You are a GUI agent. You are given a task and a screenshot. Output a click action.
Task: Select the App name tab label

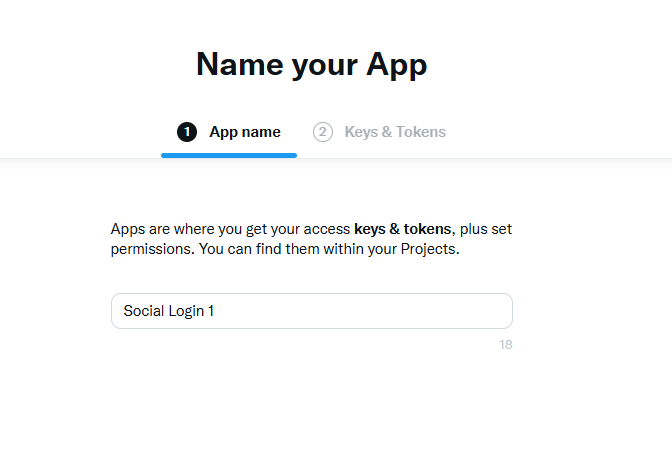point(245,132)
